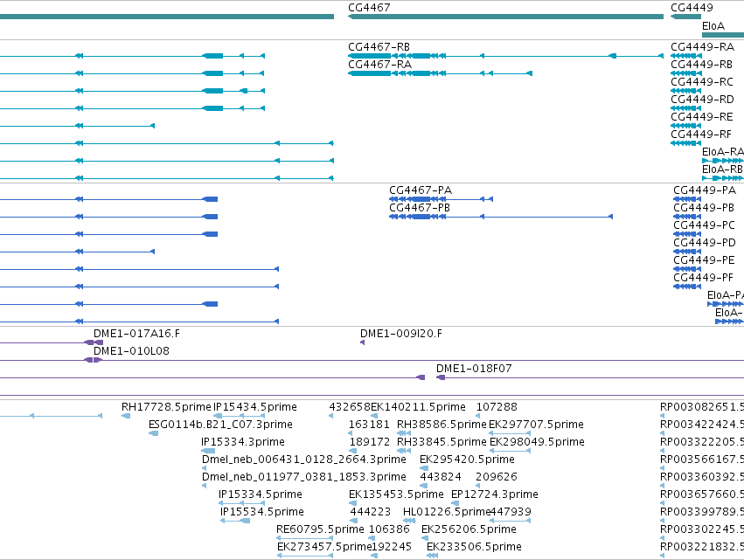Click feature label 443824

pyautogui.click(x=441, y=477)
